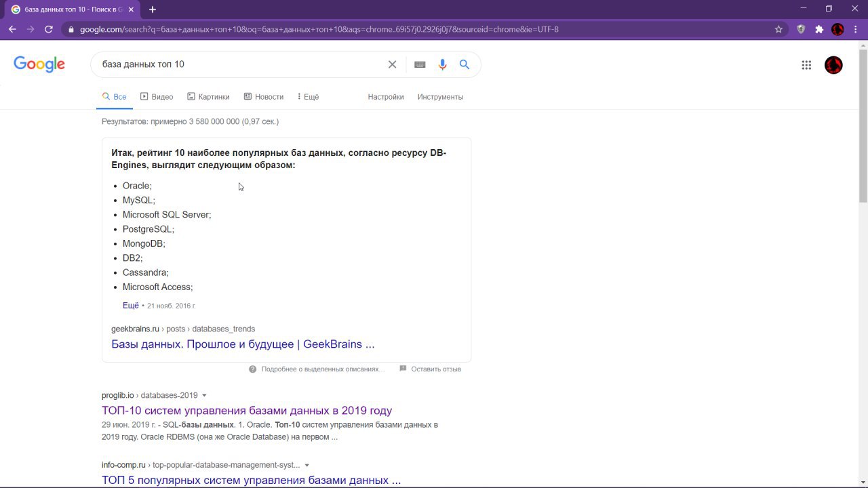Image resolution: width=868 pixels, height=488 pixels.
Task: Click the help question mark icon
Action: [253, 369]
